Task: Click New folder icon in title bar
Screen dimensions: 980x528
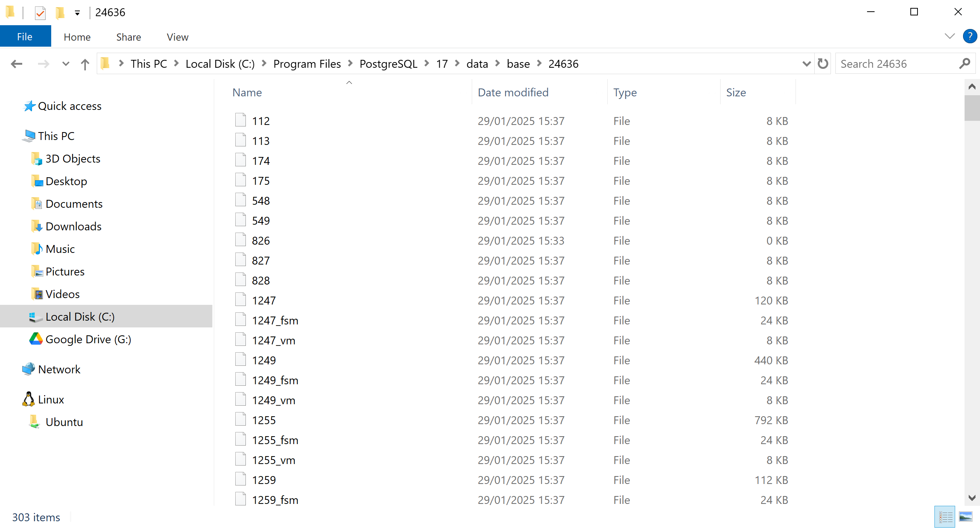Action: [x=60, y=13]
